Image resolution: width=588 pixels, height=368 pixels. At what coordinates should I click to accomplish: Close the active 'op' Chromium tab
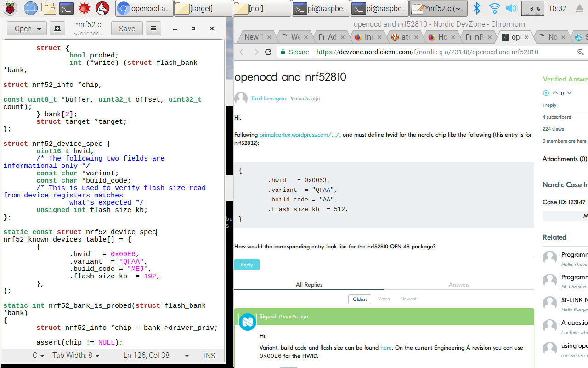coord(527,37)
